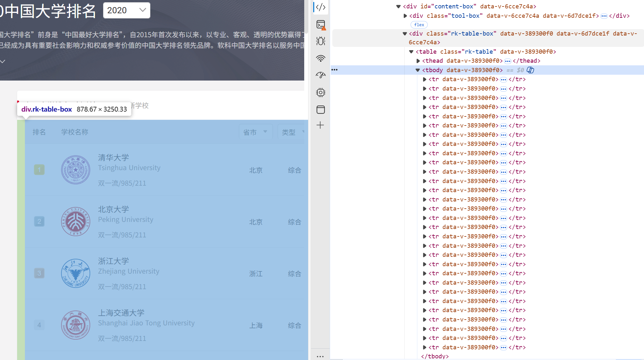This screenshot has height=360, width=644.
Task: Click the 北京大学 school name link
Action: click(113, 209)
